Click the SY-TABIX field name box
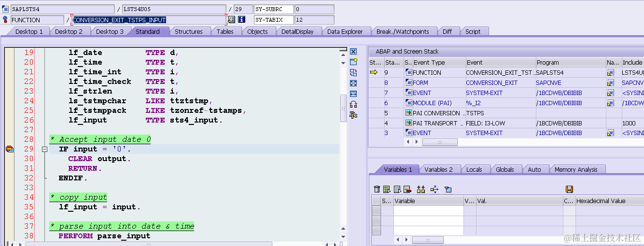 tap(274, 20)
